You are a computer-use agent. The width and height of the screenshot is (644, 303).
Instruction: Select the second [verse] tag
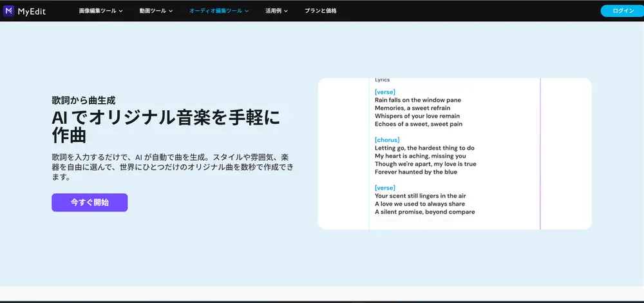[385, 188]
